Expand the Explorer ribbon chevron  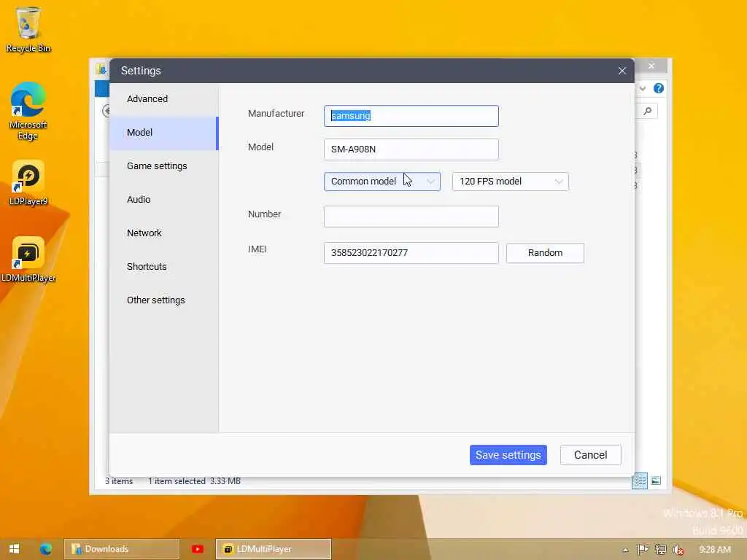(x=643, y=88)
